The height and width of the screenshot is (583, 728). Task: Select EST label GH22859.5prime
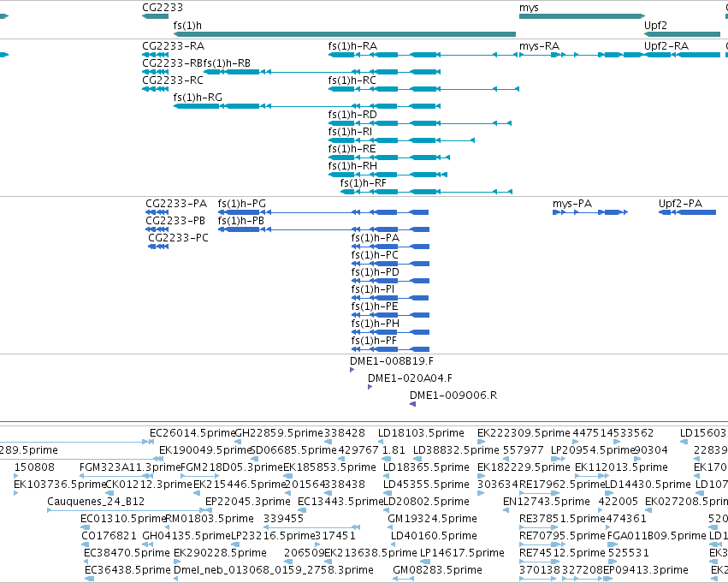(279, 433)
